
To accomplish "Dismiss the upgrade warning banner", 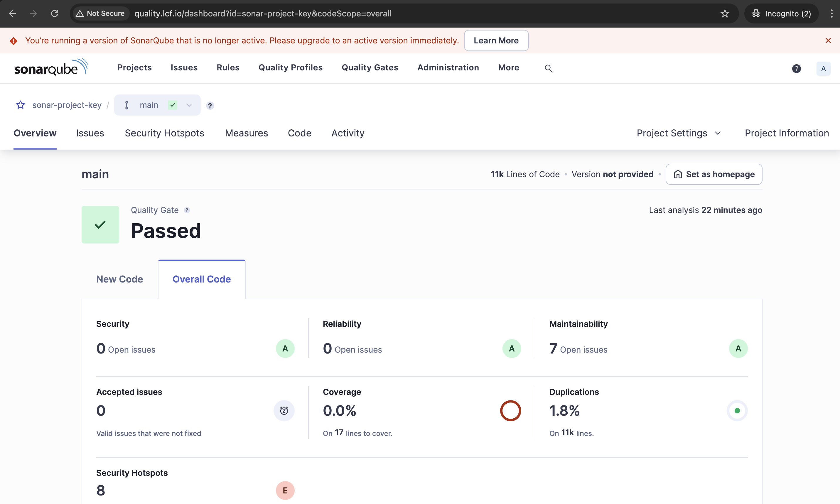I will (x=828, y=40).
